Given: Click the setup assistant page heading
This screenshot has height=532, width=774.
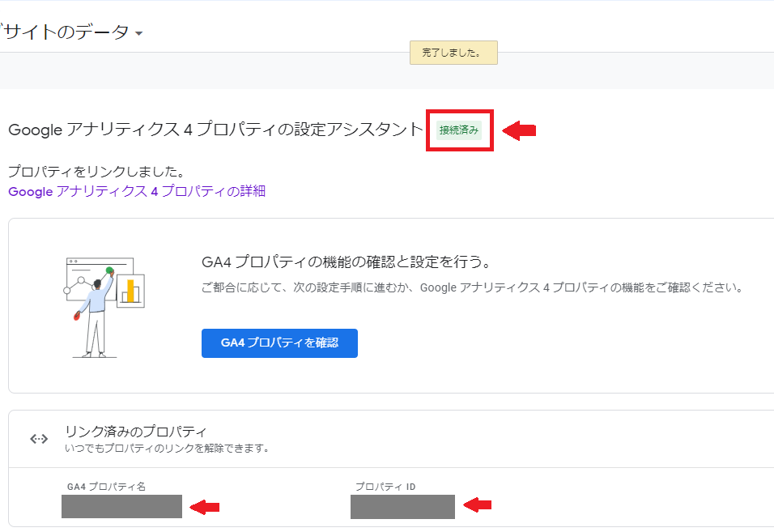Looking at the screenshot, I should 215,130.
